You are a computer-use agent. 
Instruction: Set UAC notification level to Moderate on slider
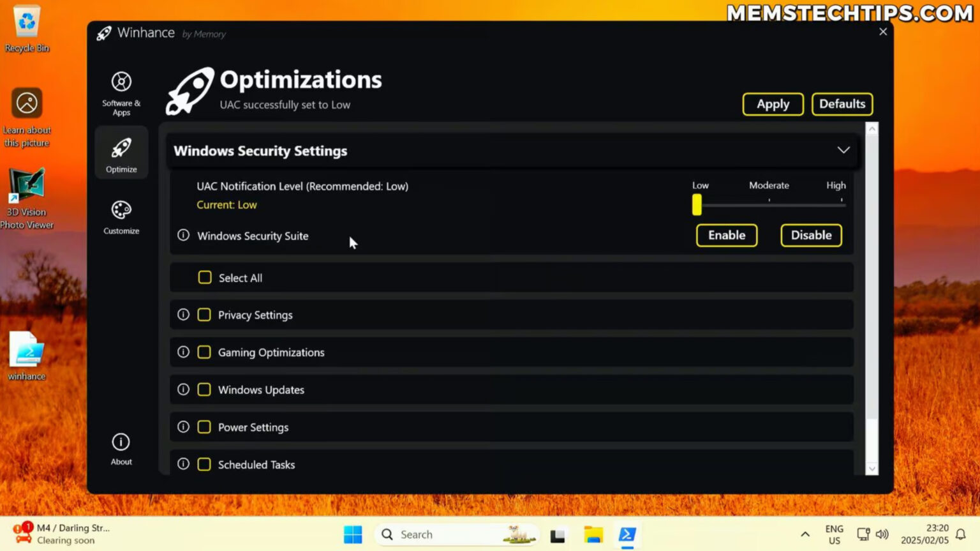769,204
